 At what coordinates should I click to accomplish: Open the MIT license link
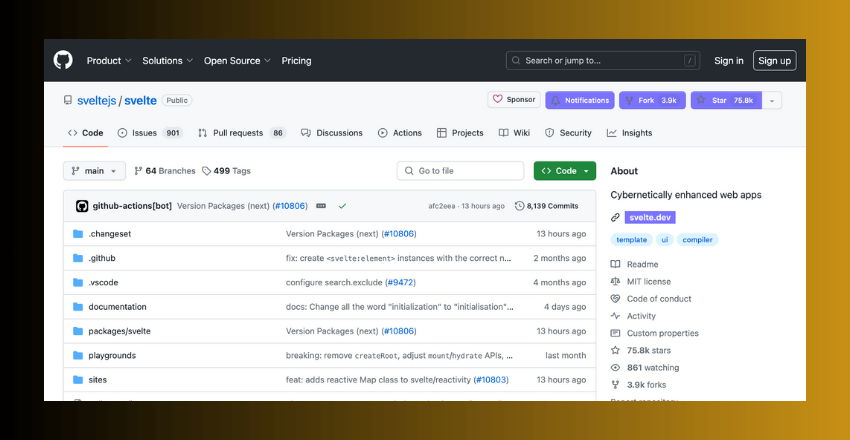(x=641, y=282)
